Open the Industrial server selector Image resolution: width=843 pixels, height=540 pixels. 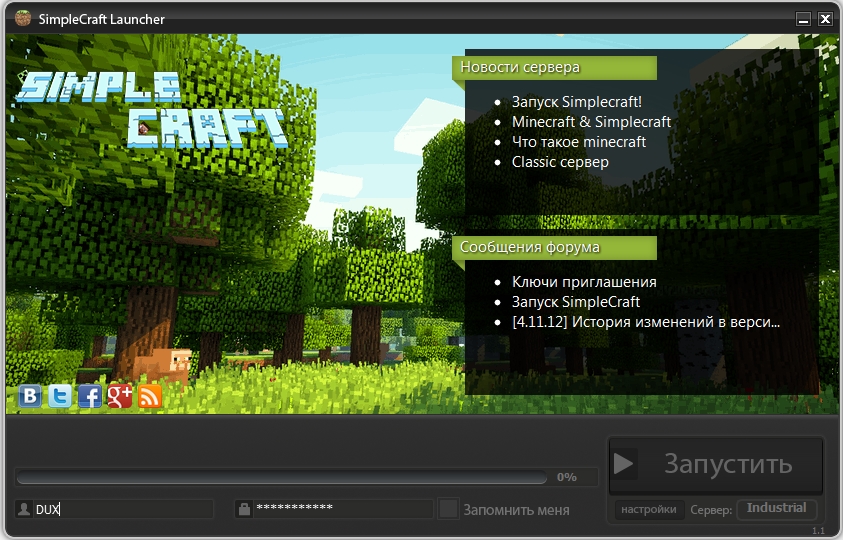[777, 508]
